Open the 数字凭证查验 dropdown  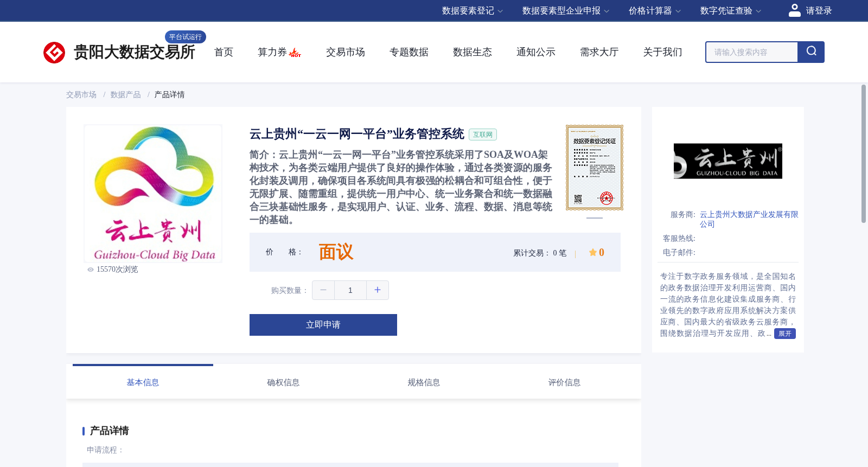point(731,11)
